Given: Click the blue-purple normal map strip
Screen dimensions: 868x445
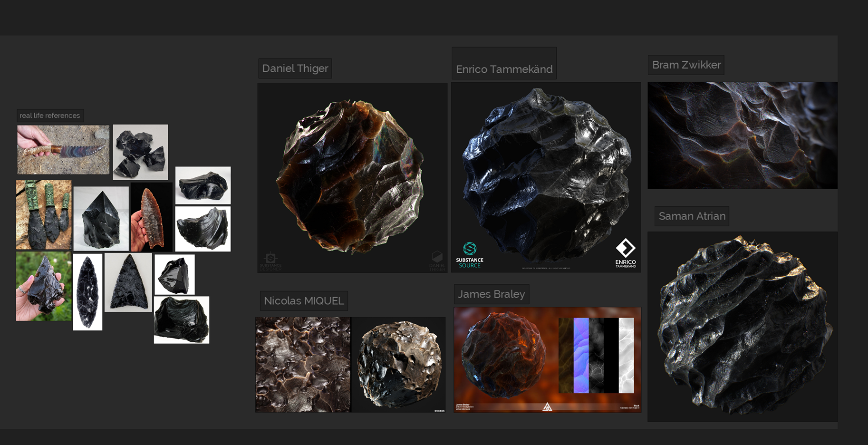Looking at the screenshot, I should pos(581,355).
